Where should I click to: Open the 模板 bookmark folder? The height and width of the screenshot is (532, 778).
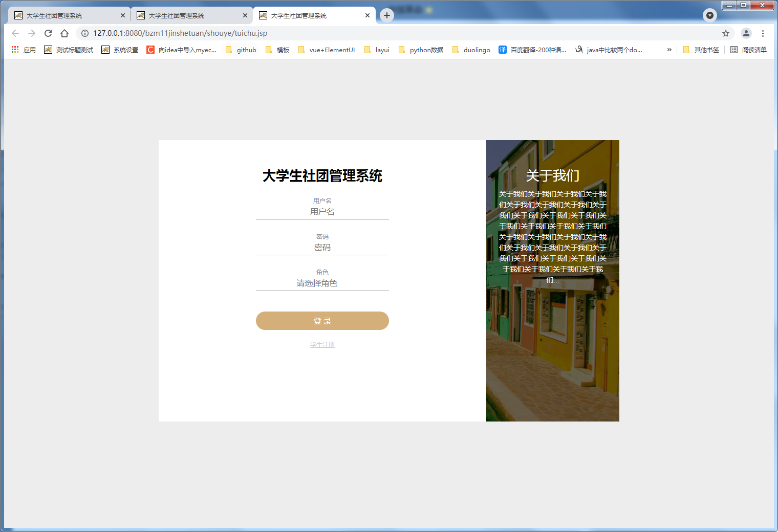click(277, 50)
